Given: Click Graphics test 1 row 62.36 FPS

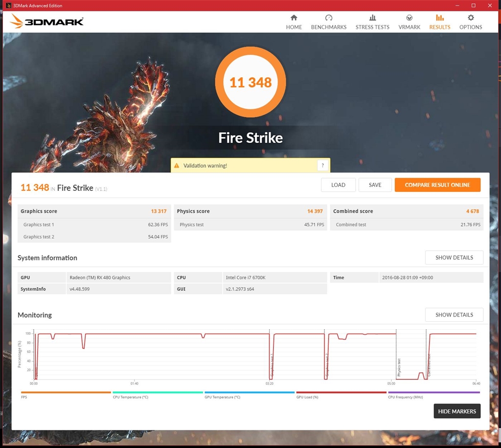Looking at the screenshot, I should click(94, 224).
